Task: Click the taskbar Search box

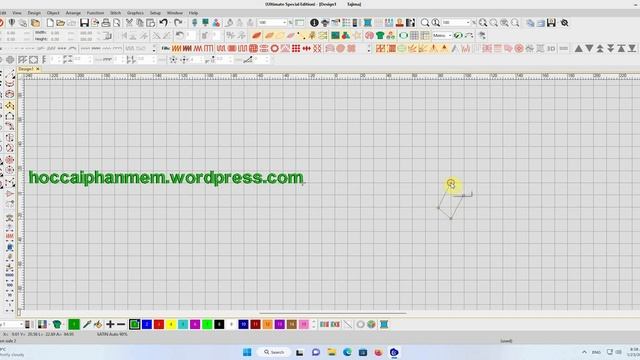Action: point(274,352)
